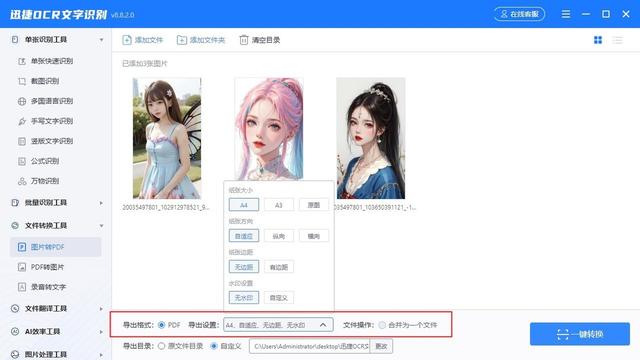640x360 pixels.
Task: Switch to list view
Action: (618, 40)
